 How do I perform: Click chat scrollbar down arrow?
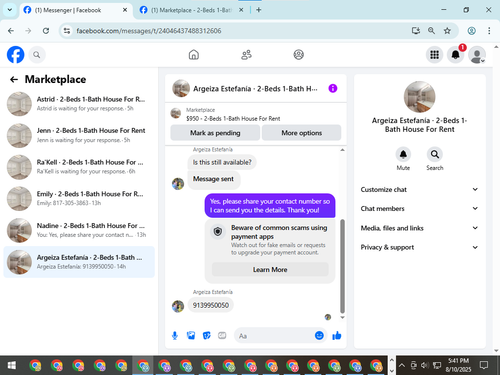pyautogui.click(x=342, y=317)
